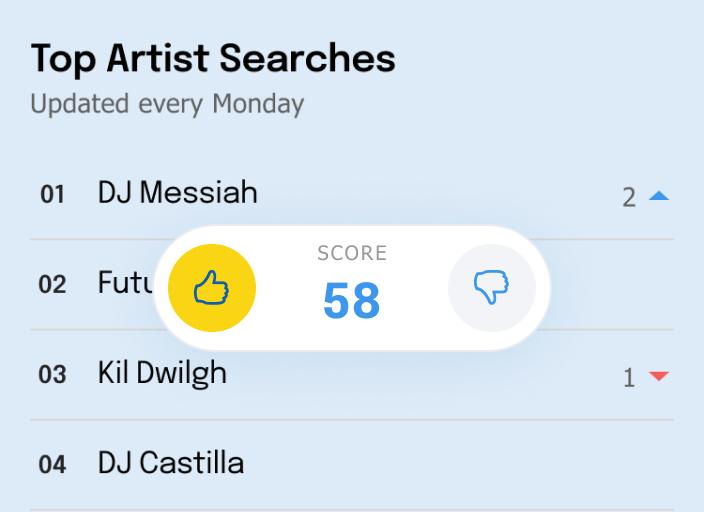Image resolution: width=704 pixels, height=512 pixels.
Task: Click the rank number 01
Action: pyautogui.click(x=52, y=194)
